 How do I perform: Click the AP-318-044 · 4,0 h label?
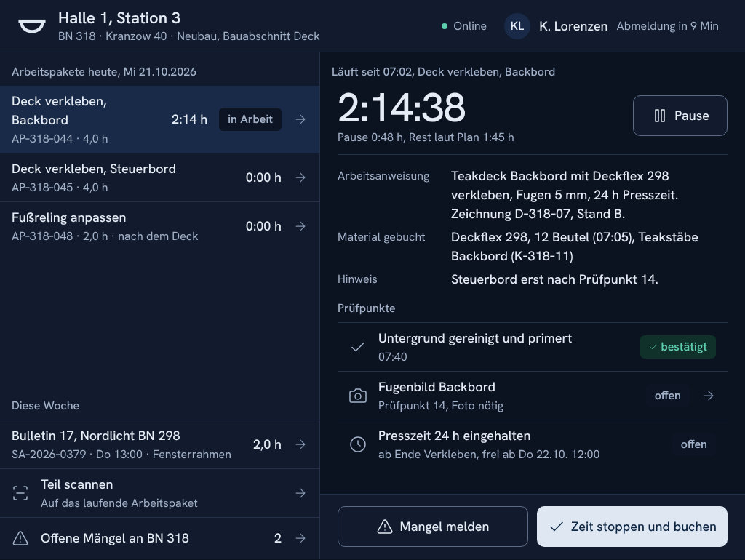tap(60, 139)
